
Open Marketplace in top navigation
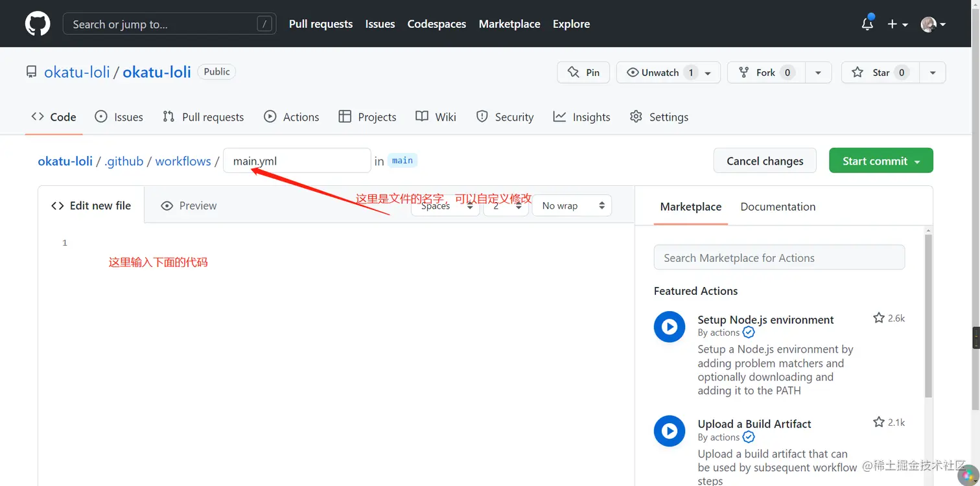coord(509,24)
